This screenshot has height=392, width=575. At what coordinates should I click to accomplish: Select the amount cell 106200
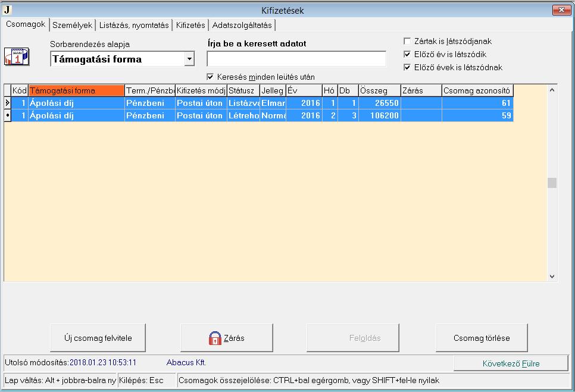(380, 115)
